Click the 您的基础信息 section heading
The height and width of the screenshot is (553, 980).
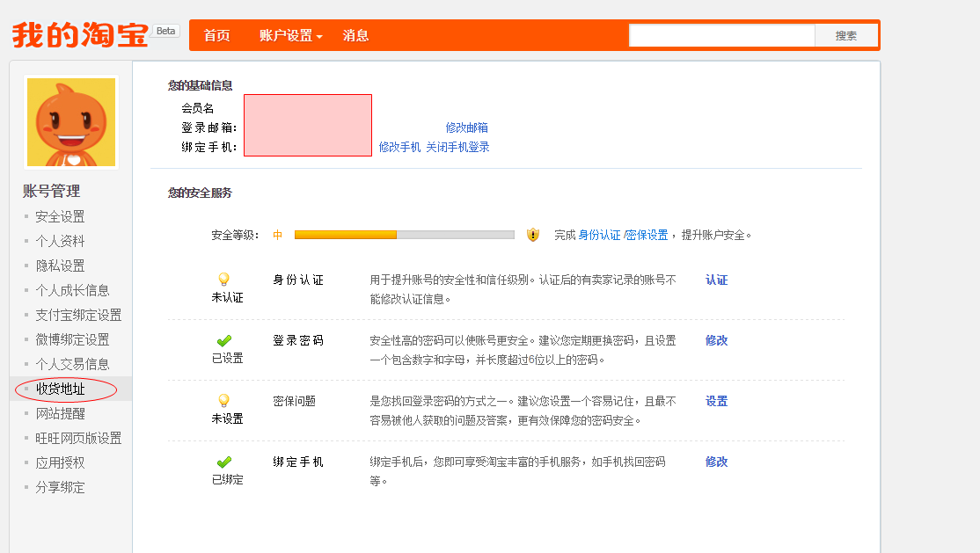(x=200, y=85)
